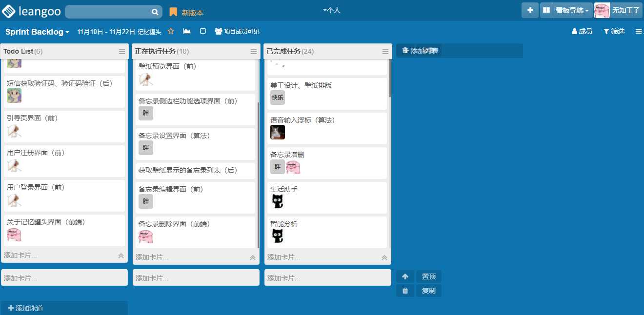Click scrollbar of 正在执行任务 column

[258, 175]
